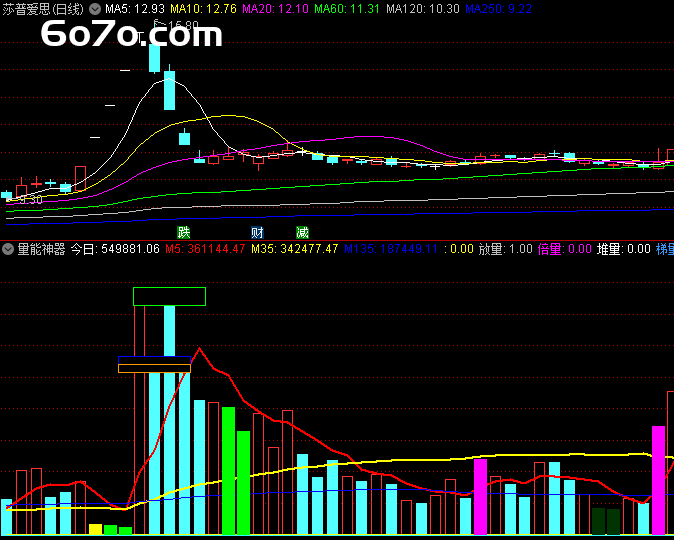Click the yellow M35: 342477.47 label
Image resolution: width=674 pixels, height=540 pixels.
tap(294, 249)
